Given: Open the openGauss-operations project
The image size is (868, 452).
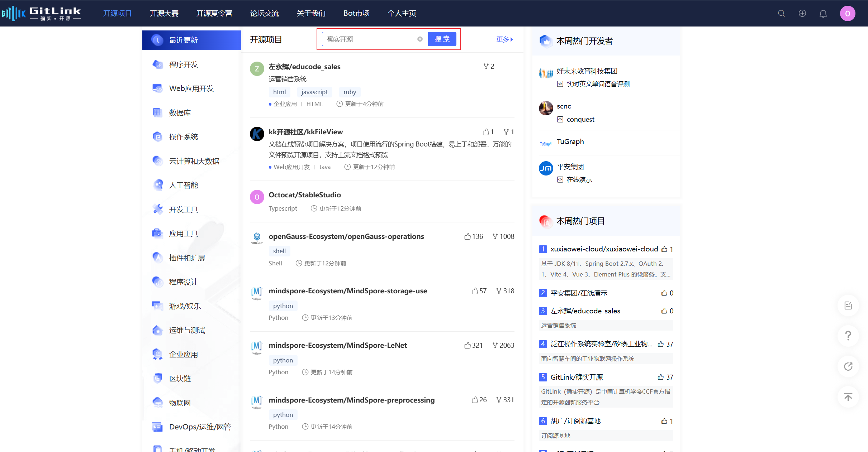Looking at the screenshot, I should 346,236.
